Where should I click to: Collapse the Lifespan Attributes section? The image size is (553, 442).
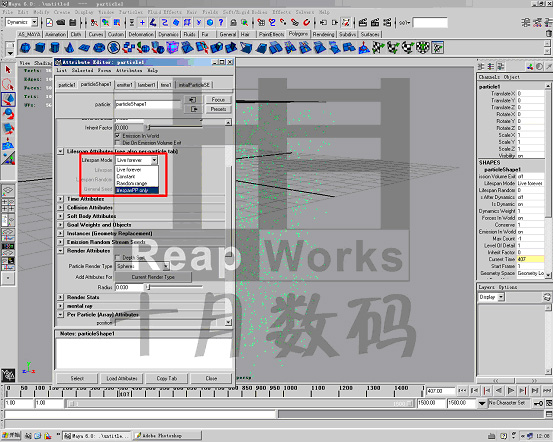[x=60, y=151]
